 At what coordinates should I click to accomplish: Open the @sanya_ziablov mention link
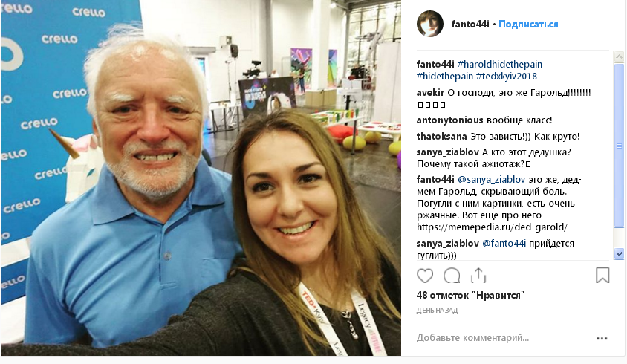491,180
